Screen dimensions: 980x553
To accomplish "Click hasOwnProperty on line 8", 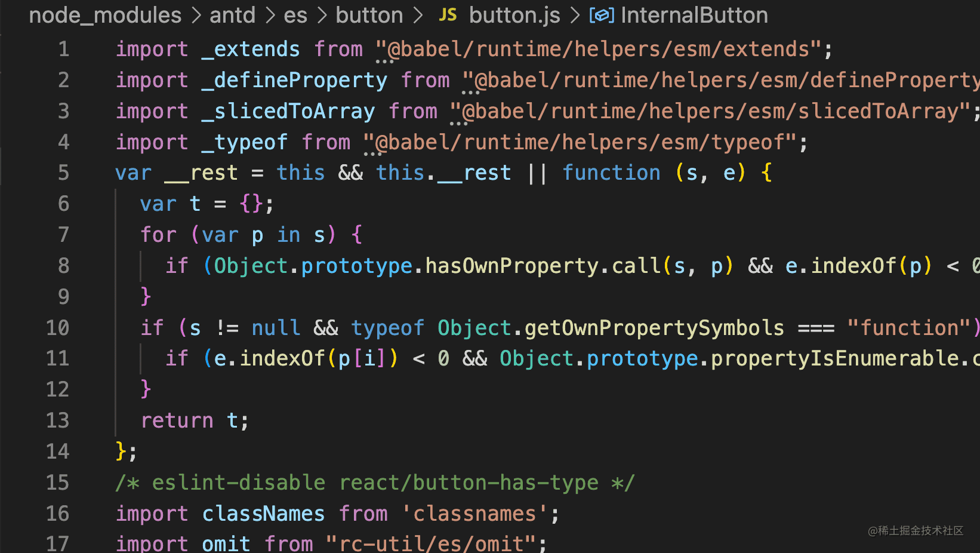I will pos(511,266).
